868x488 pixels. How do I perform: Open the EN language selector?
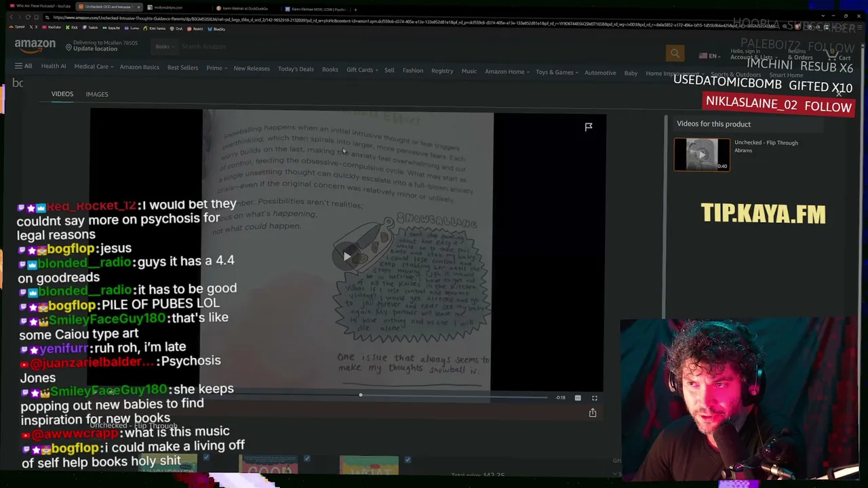pyautogui.click(x=709, y=56)
